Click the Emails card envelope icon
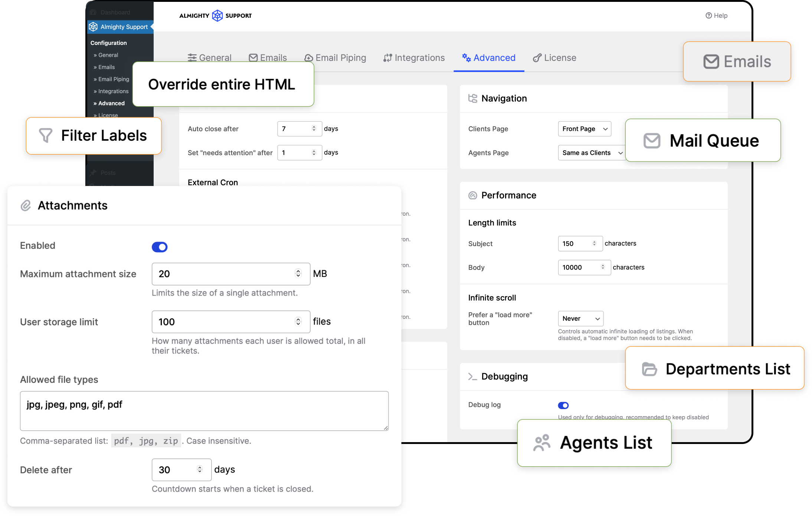The image size is (812, 516). (711, 62)
